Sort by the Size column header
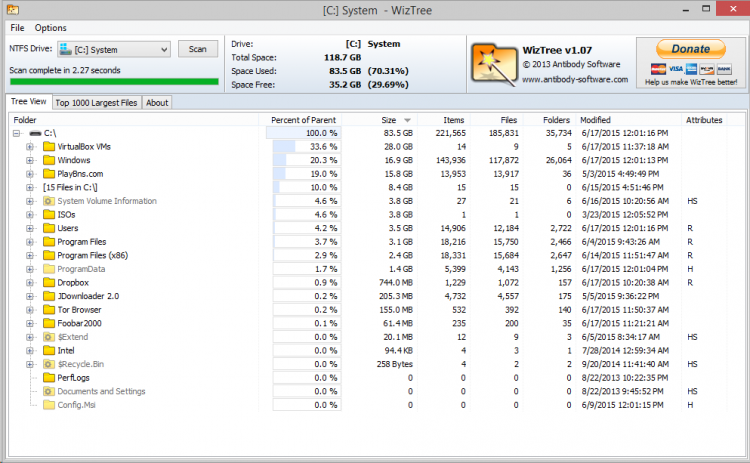Viewport: 750px width, 463px height. pos(388,120)
